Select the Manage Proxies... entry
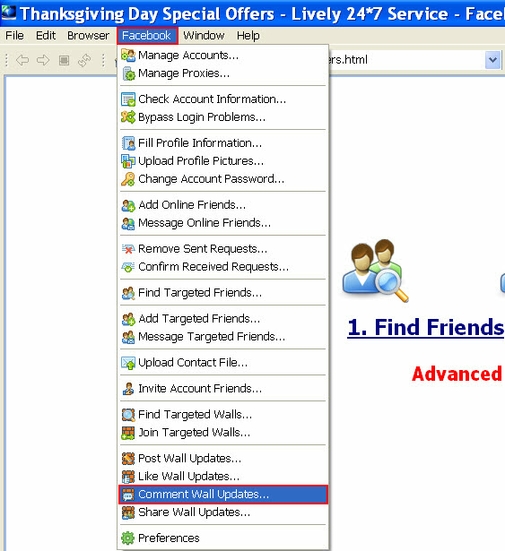505x551 pixels. 223,73
